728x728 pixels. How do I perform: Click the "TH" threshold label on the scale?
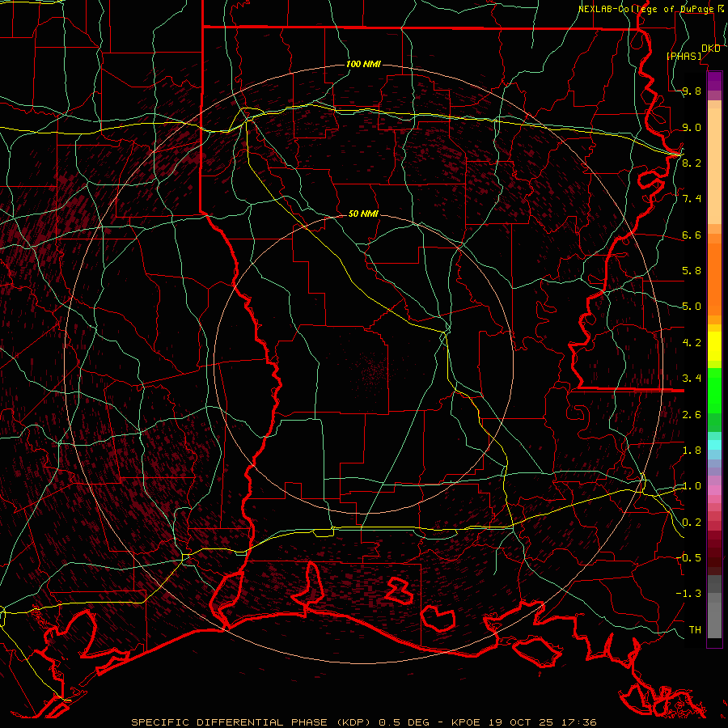click(x=695, y=629)
